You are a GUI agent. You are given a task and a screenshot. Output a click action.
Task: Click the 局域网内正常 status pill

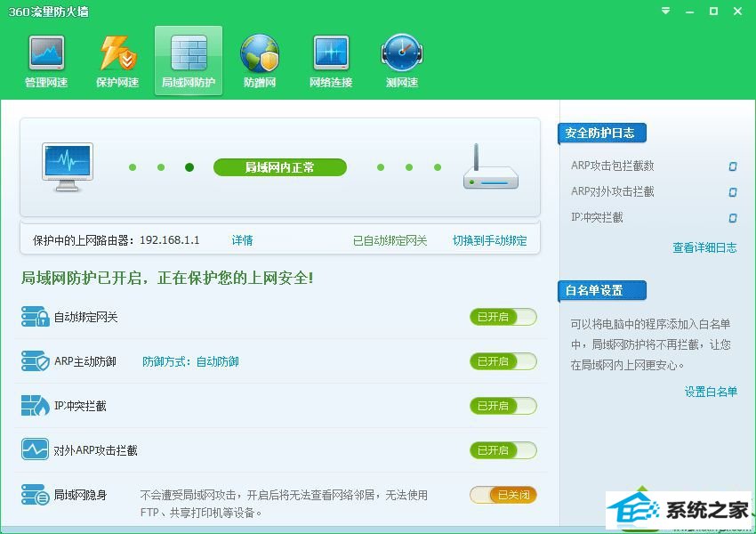(x=279, y=167)
